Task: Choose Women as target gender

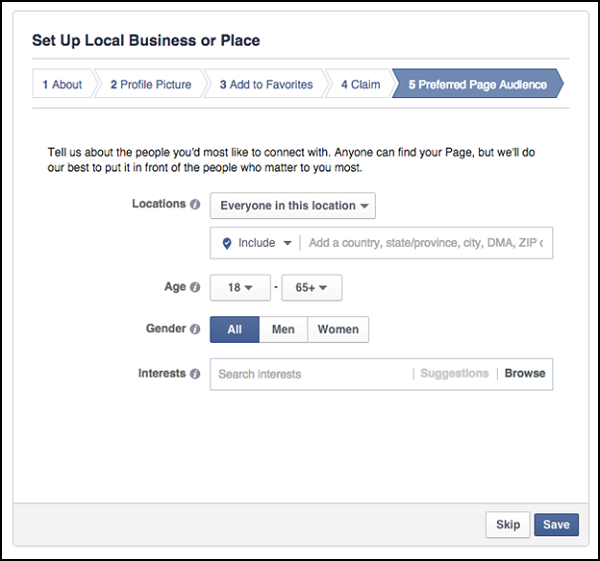Action: point(338,330)
